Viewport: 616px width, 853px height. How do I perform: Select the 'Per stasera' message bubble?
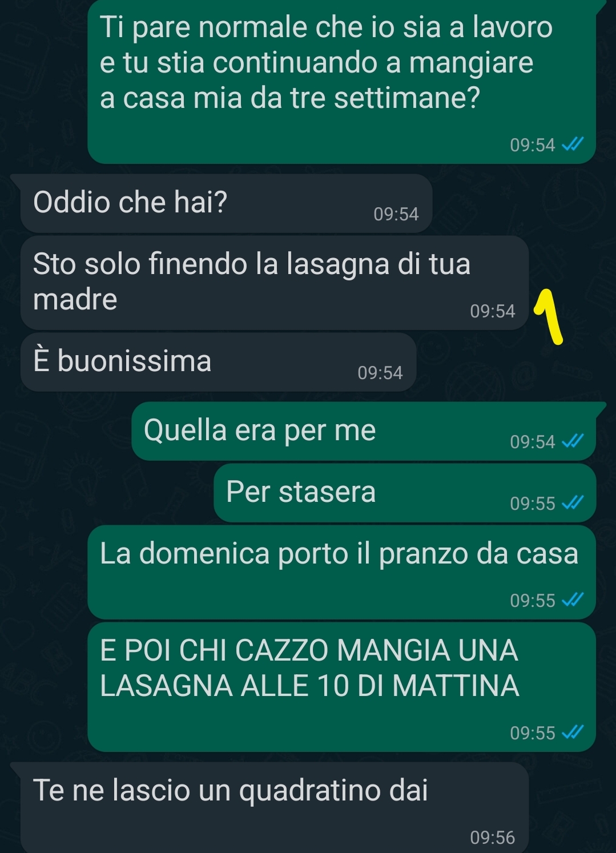405,493
